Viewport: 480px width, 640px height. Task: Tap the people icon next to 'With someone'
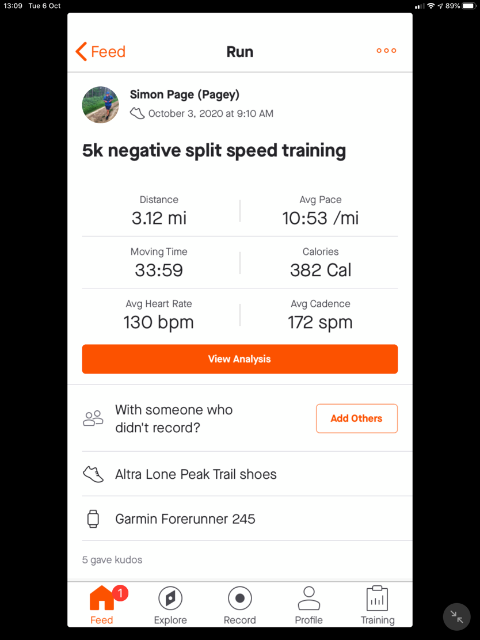(x=93, y=418)
